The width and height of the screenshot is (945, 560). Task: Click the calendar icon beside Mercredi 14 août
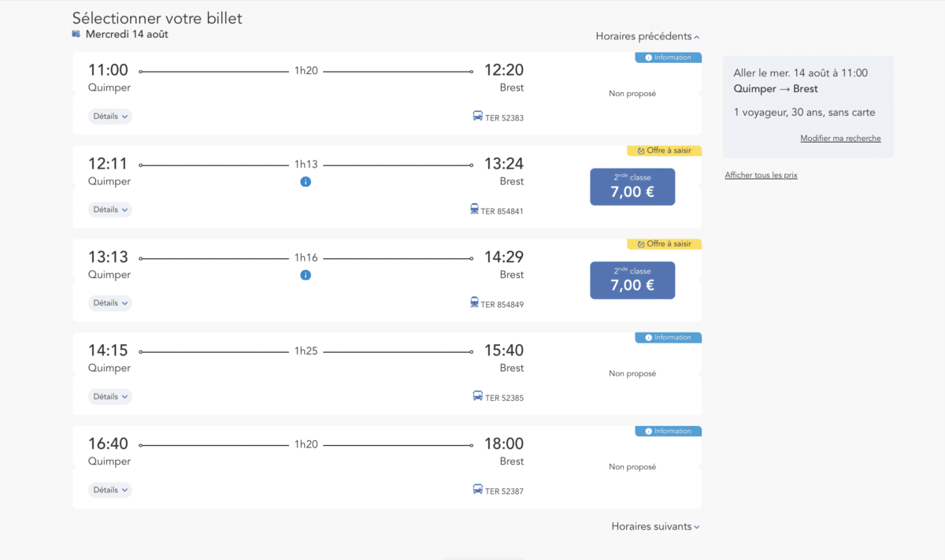pyautogui.click(x=76, y=34)
